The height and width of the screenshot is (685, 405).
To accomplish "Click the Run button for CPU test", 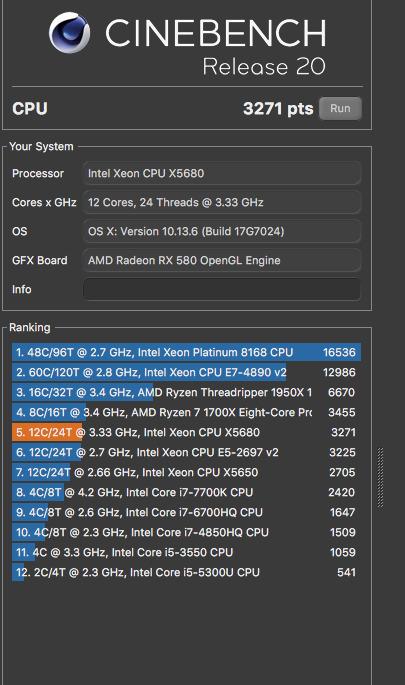I will tap(340, 108).
